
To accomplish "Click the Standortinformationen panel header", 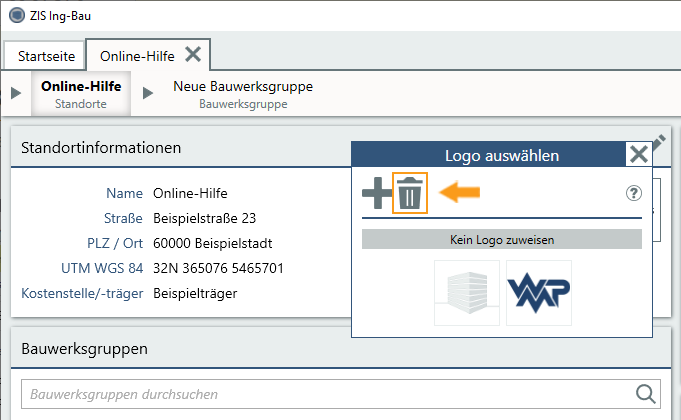I will (x=180, y=148).
